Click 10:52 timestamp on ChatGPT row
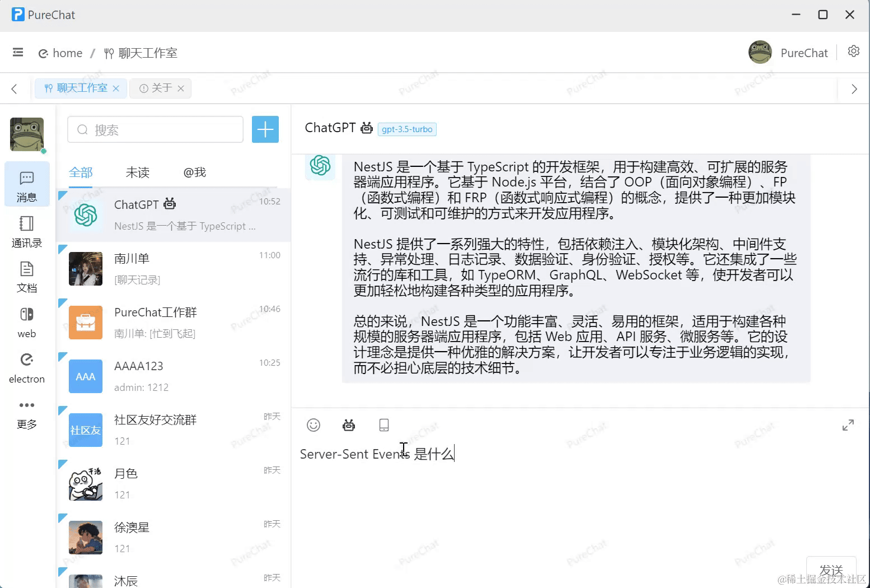 [x=269, y=202]
